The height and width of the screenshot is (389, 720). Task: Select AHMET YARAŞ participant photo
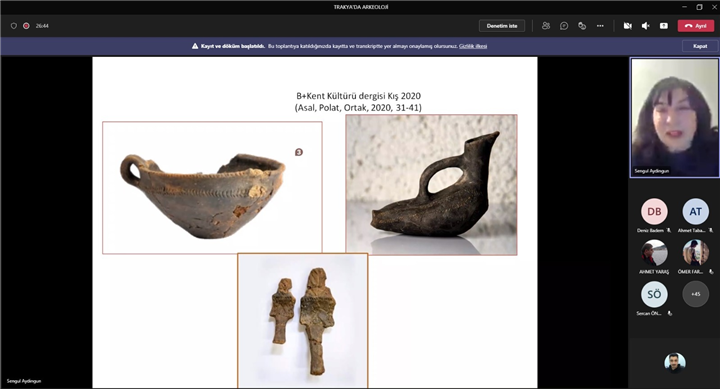tap(654, 253)
